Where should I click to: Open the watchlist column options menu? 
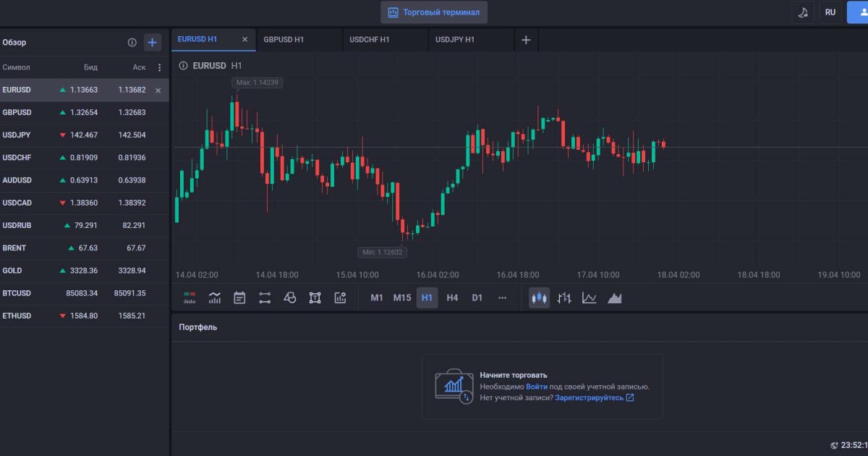pos(160,67)
